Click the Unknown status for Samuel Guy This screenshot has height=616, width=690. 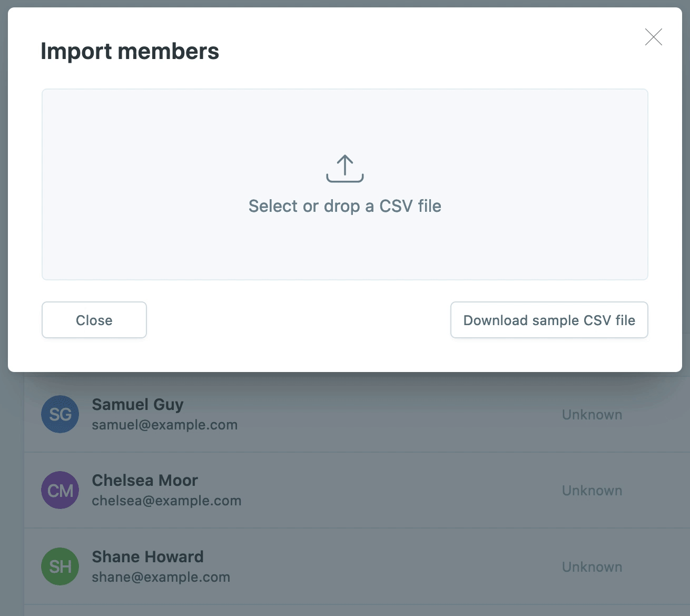coord(592,415)
